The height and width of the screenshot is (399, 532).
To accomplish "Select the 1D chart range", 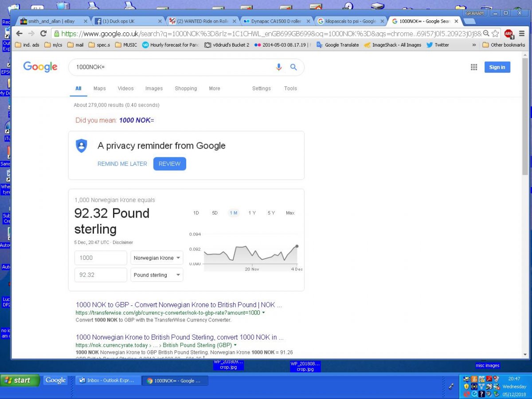I will 196,213.
